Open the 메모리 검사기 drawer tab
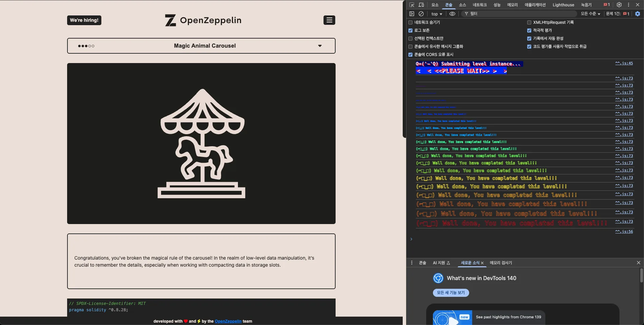This screenshot has height=325, width=644. (501, 263)
